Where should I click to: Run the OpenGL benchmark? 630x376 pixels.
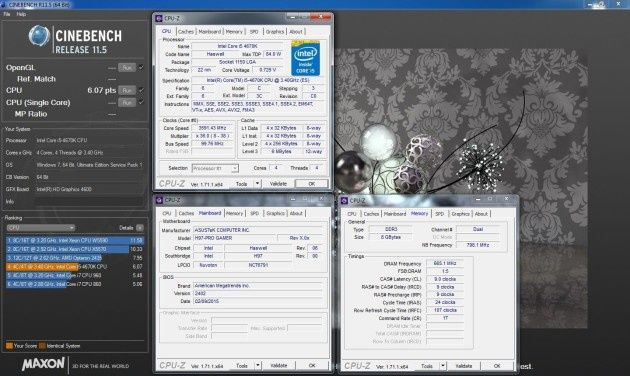click(x=127, y=67)
